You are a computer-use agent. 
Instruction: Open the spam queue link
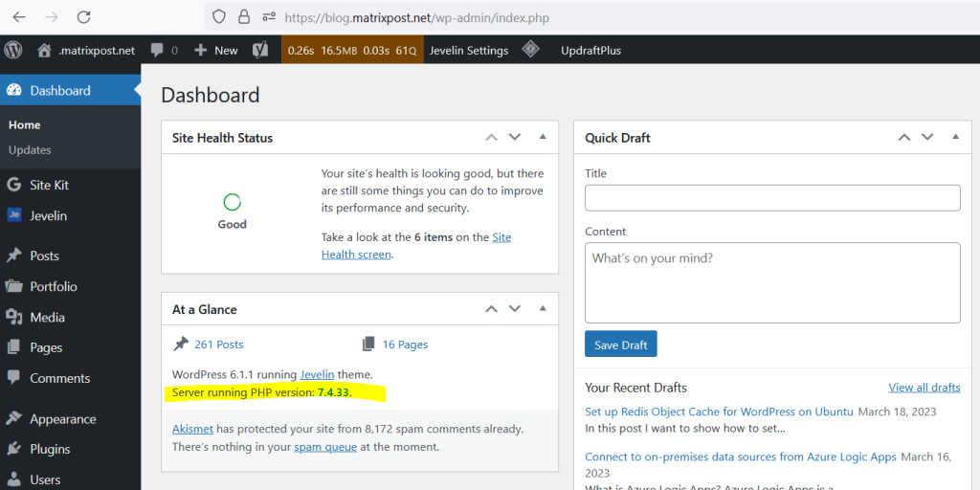pos(325,448)
